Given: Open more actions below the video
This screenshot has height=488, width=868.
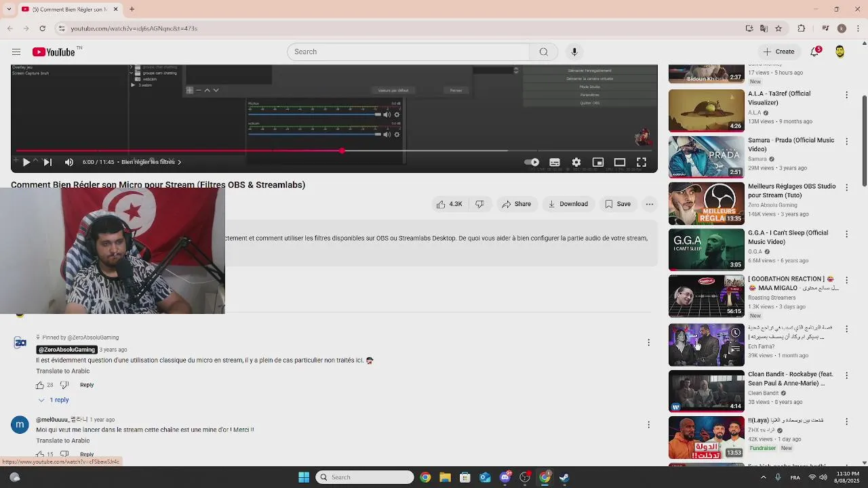Looking at the screenshot, I should pos(650,204).
